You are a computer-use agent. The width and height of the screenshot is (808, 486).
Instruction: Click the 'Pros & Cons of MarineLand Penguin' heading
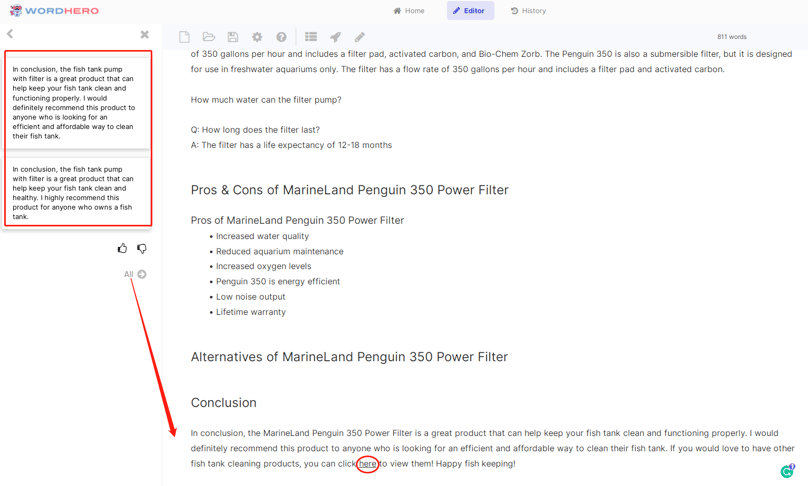click(x=349, y=190)
